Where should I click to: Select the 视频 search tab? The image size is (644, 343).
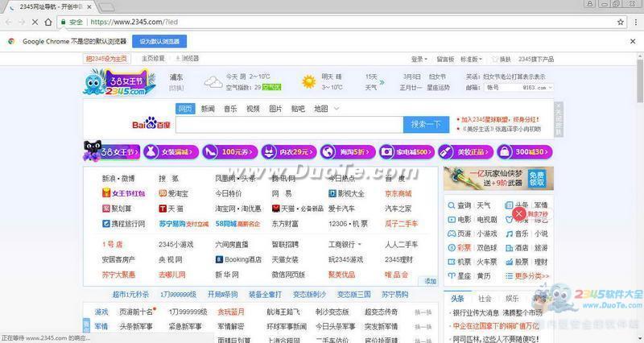253,109
